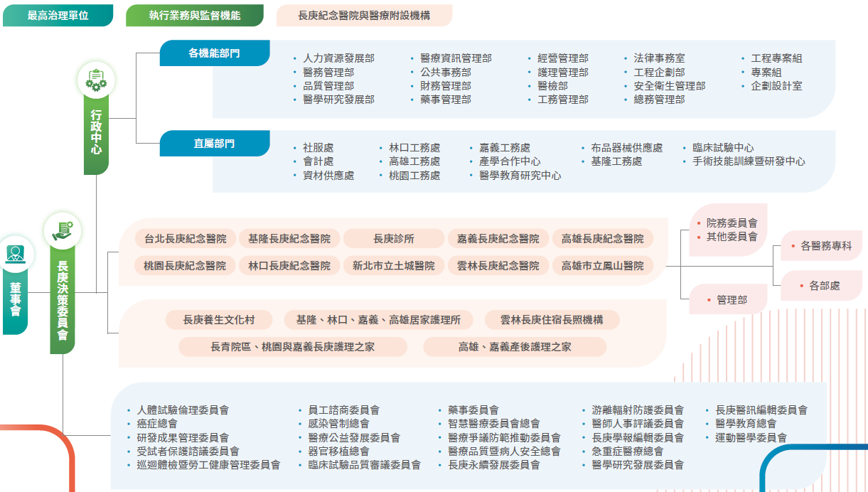Click the 行政中心 green vertical box
Viewport: 868px width, 492px height.
point(96,133)
